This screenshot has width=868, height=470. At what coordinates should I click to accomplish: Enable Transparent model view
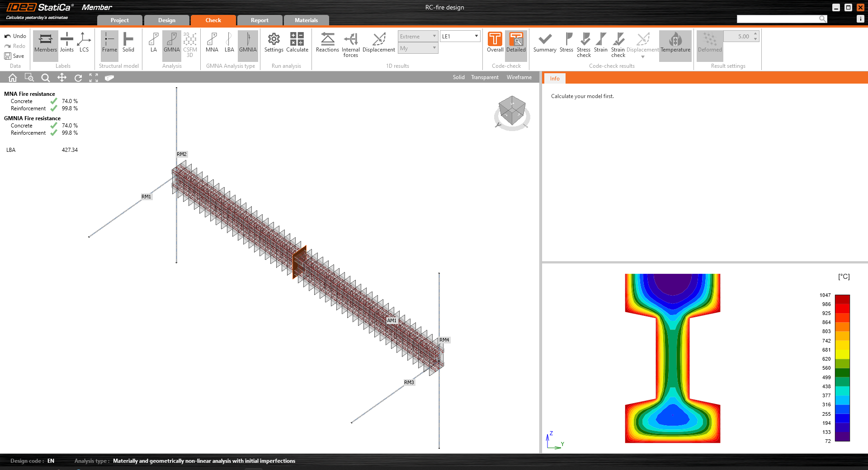pos(484,77)
